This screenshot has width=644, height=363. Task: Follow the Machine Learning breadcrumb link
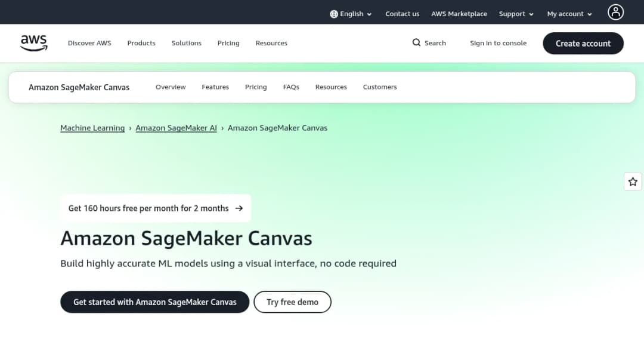pos(92,128)
